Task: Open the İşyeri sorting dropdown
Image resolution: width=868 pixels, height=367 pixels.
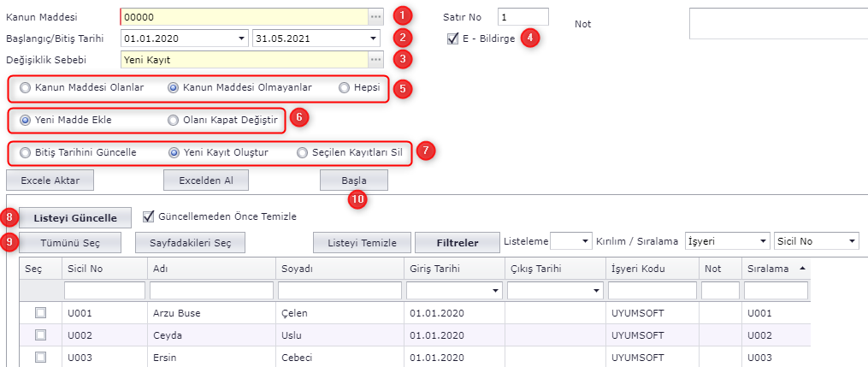Action: tap(761, 242)
